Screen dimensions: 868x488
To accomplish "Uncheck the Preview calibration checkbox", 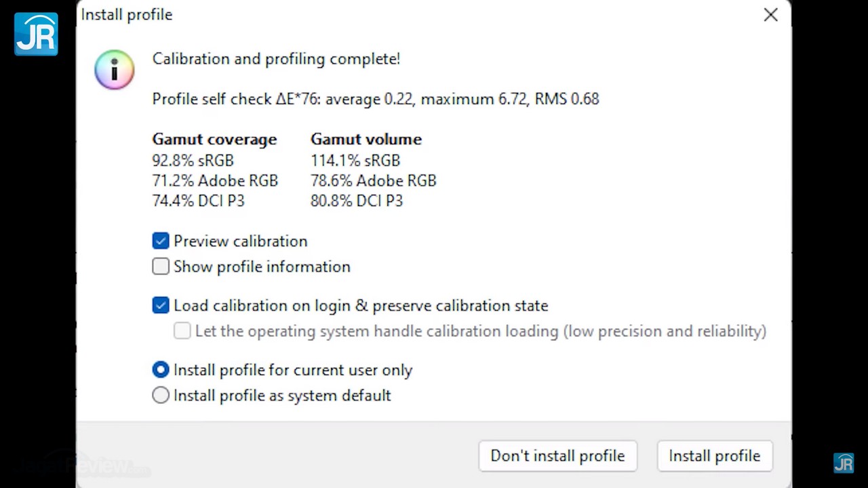I will 161,241.
